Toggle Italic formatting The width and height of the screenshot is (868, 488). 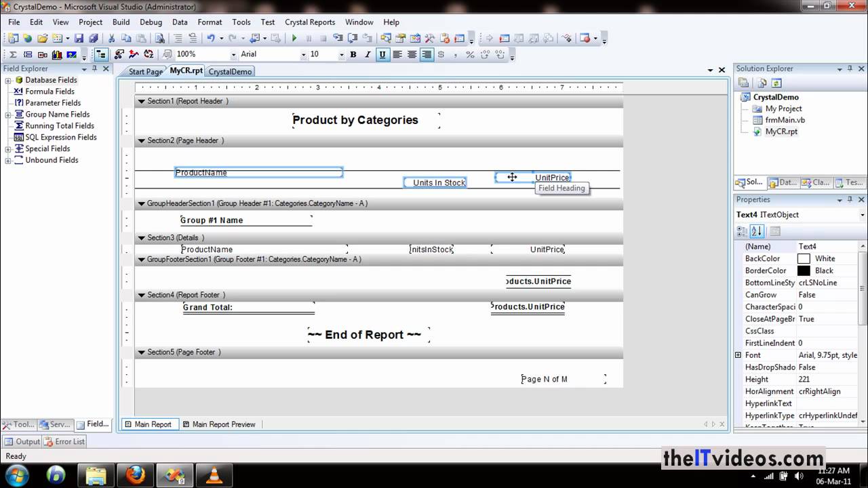click(368, 54)
